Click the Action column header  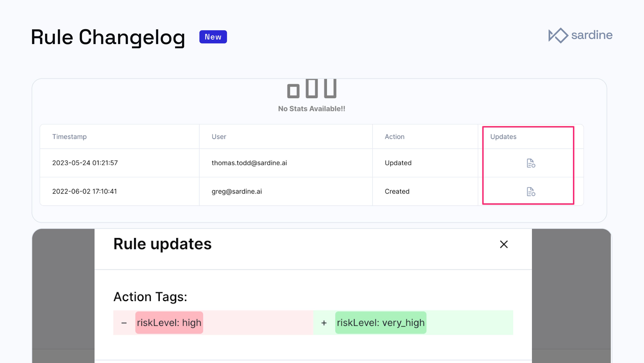click(x=394, y=137)
